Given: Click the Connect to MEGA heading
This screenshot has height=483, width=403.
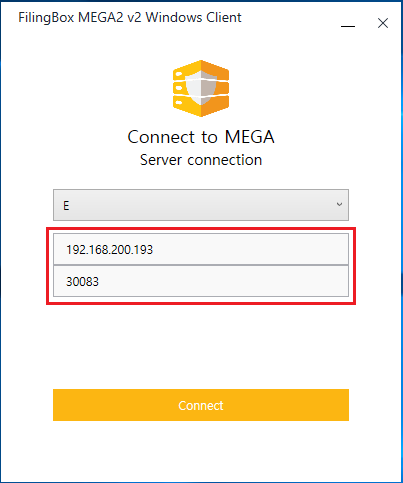Looking at the screenshot, I should (201, 137).
